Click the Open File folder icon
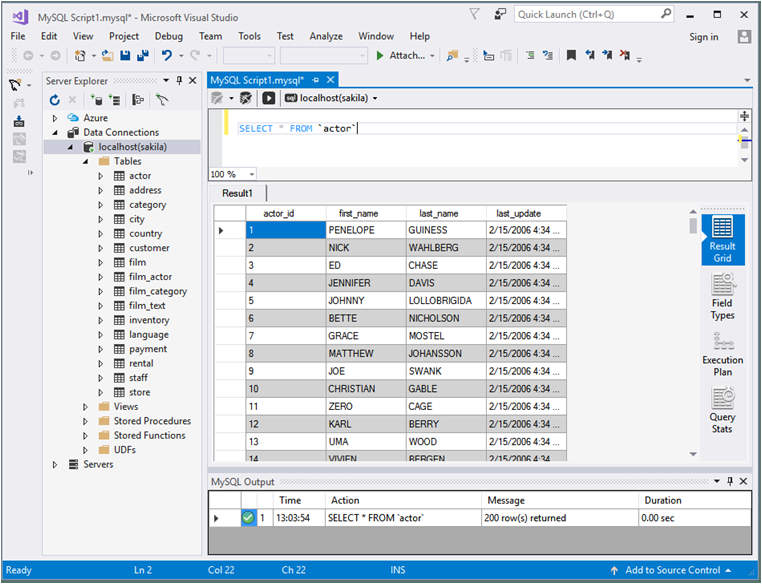The height and width of the screenshot is (584, 762). [x=107, y=56]
